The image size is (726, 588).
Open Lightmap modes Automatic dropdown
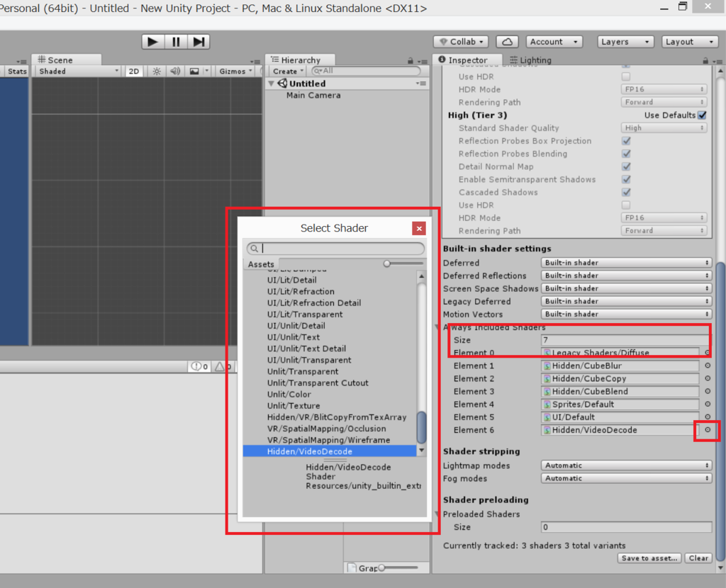[626, 465]
